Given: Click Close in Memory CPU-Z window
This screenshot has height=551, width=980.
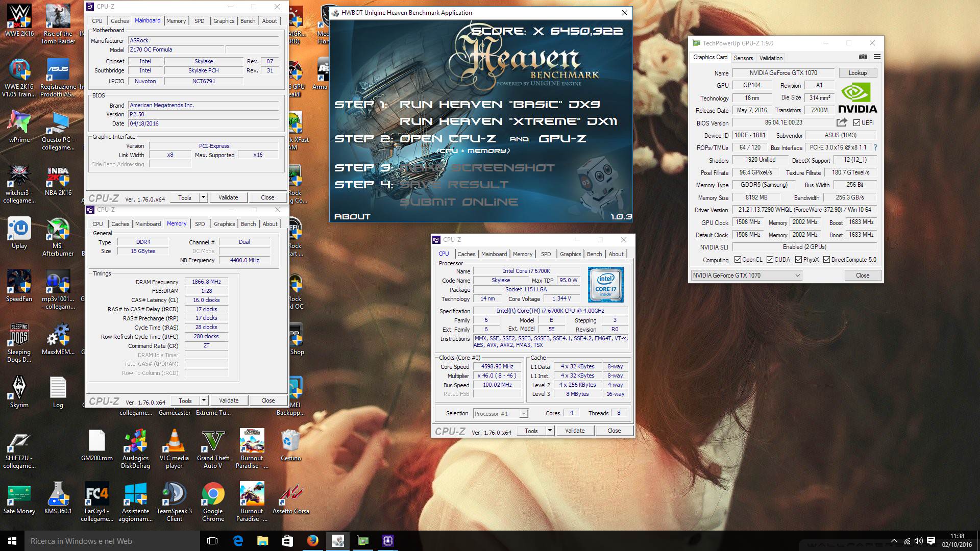Looking at the screenshot, I should coord(268,400).
